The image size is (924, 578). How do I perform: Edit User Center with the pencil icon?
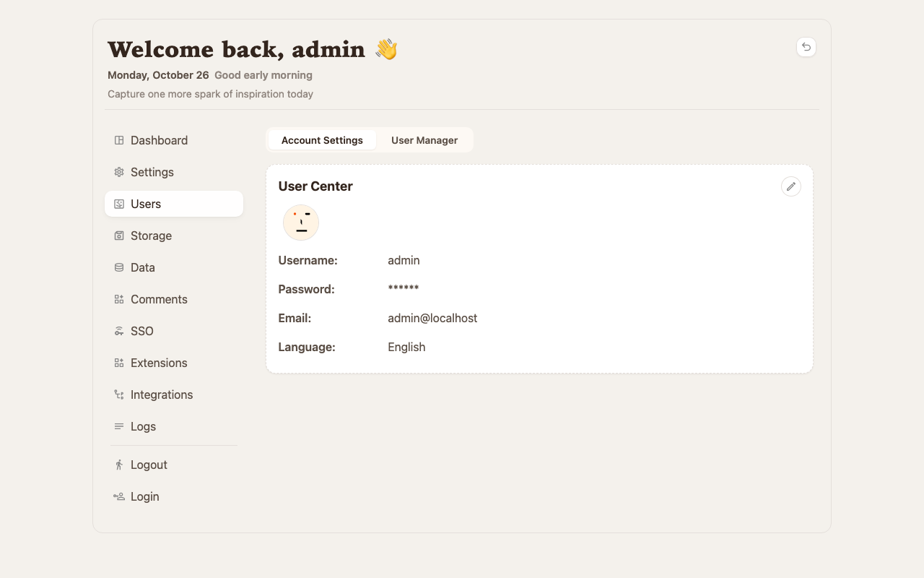(791, 186)
